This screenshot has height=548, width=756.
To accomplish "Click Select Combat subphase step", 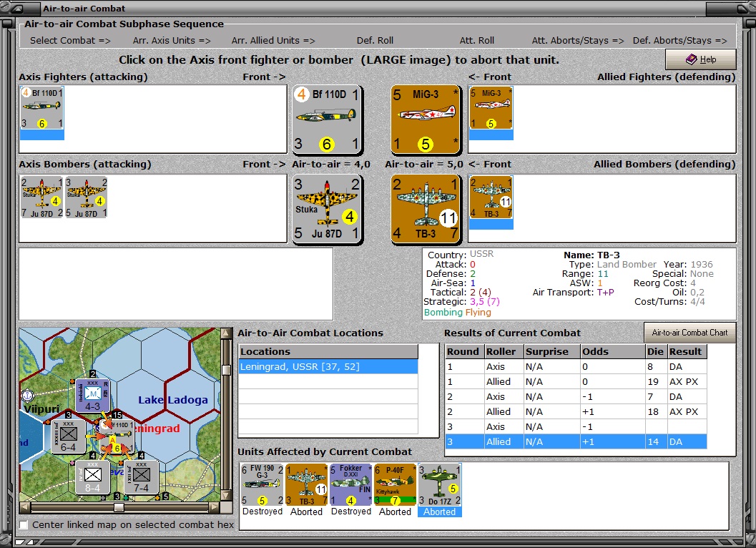I will pyautogui.click(x=70, y=41).
